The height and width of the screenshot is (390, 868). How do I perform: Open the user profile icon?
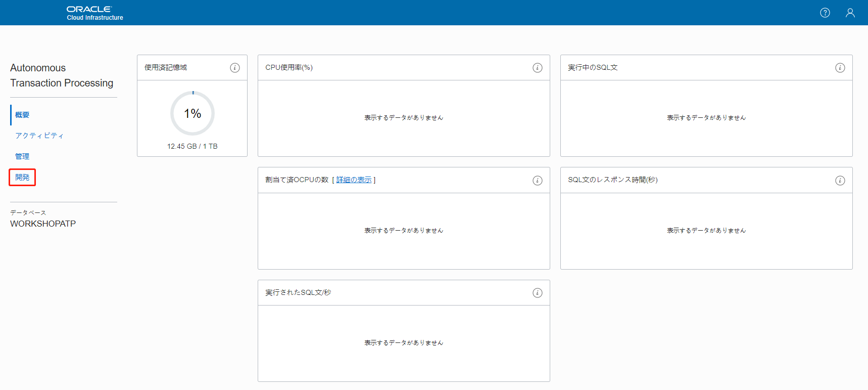850,13
